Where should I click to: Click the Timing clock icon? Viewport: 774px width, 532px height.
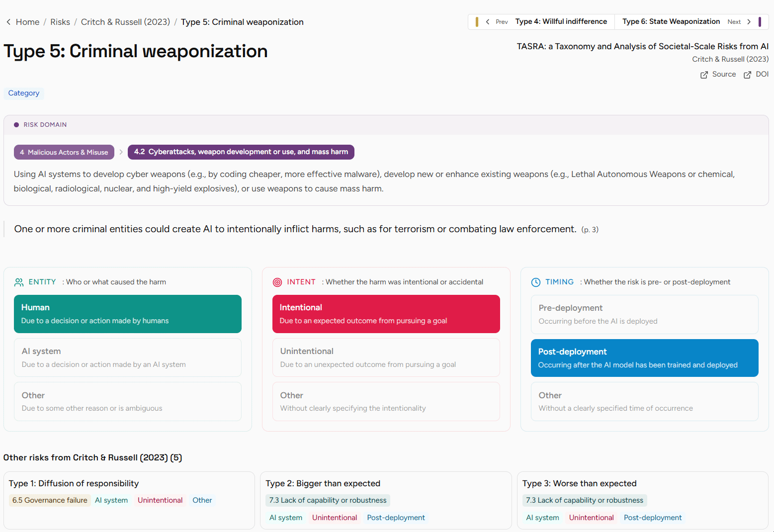[x=536, y=282]
